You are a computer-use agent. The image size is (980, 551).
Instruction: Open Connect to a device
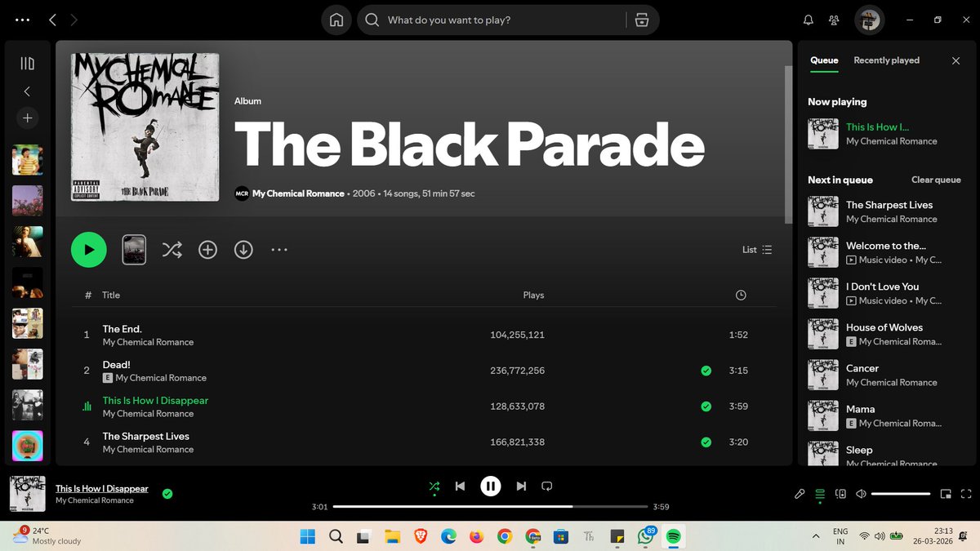pyautogui.click(x=840, y=494)
